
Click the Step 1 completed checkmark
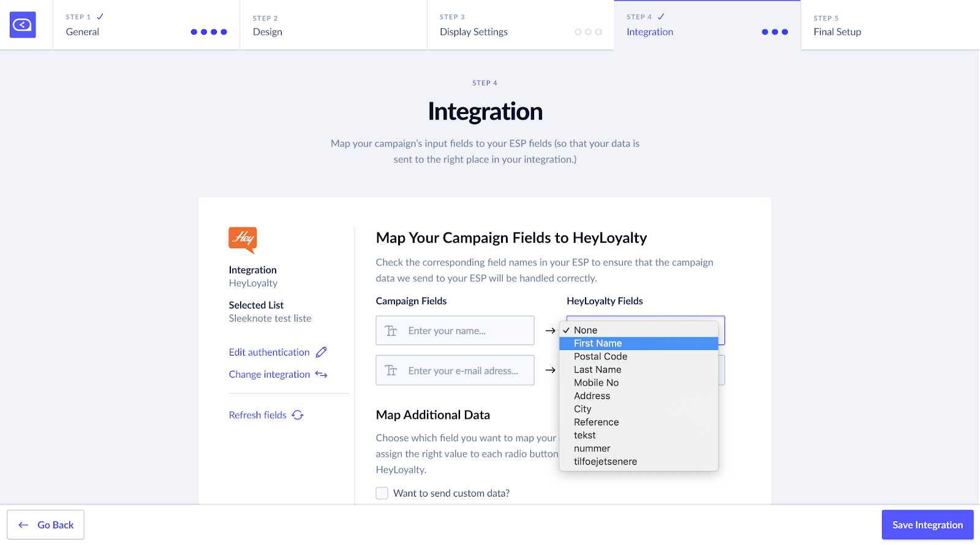100,17
